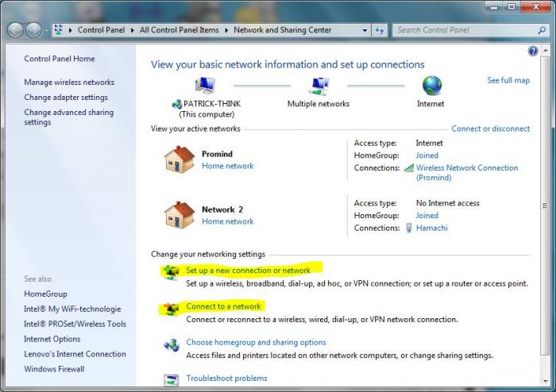The height and width of the screenshot is (392, 556).
Task: Click the Internet globe icon
Action: (432, 86)
